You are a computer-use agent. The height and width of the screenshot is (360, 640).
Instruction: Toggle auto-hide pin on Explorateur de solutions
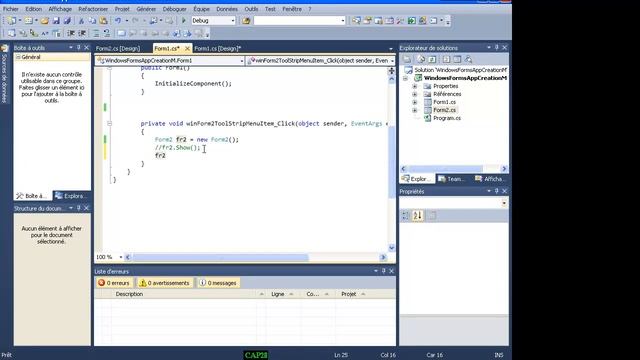coord(497,47)
